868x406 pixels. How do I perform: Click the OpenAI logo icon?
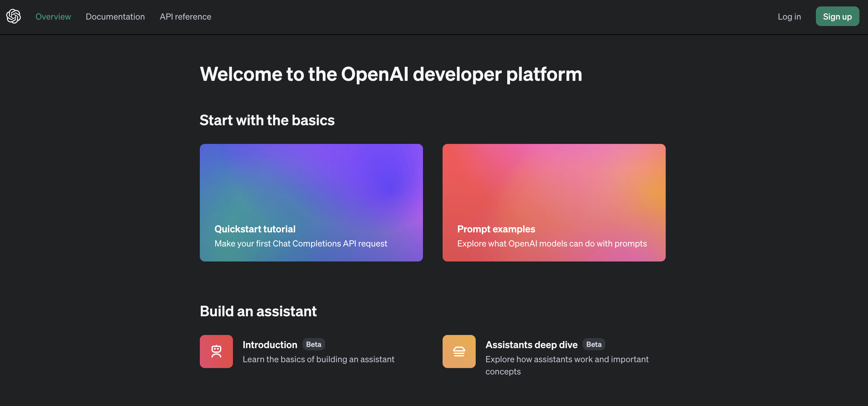click(x=13, y=17)
